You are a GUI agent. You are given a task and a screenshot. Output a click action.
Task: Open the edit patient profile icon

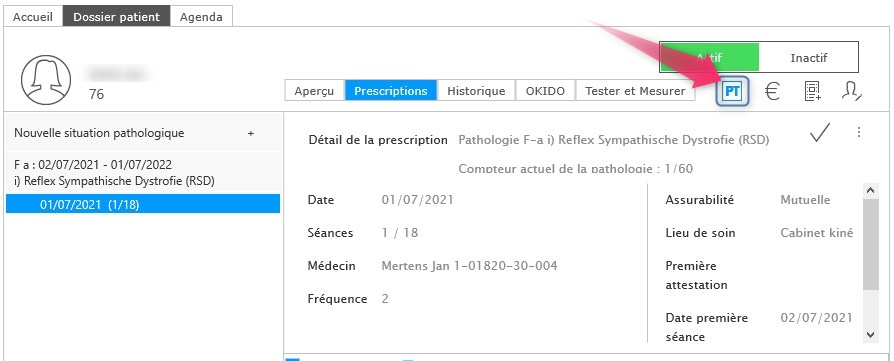pyautogui.click(x=851, y=91)
